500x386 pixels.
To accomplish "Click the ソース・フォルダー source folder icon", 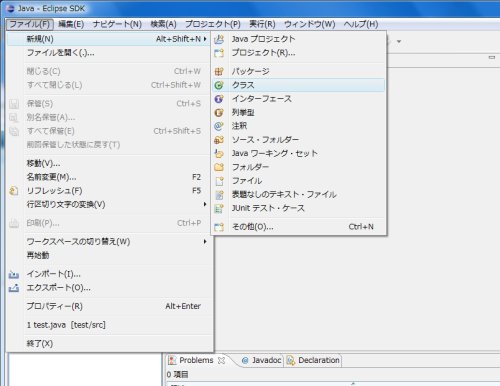I will [219, 140].
